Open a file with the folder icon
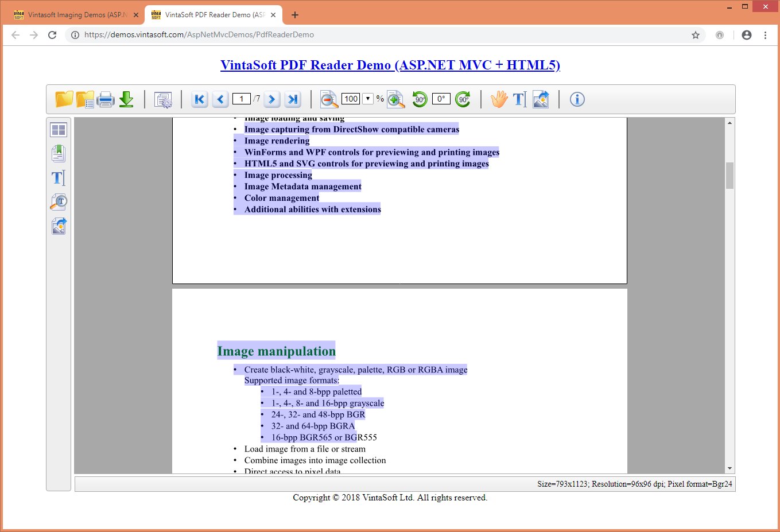The width and height of the screenshot is (780, 532). [64, 99]
